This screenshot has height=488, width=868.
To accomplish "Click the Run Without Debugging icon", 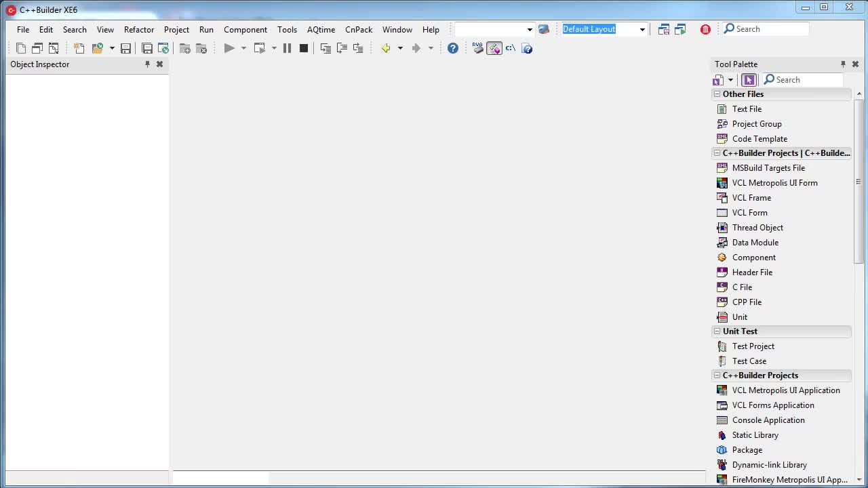I will point(259,48).
